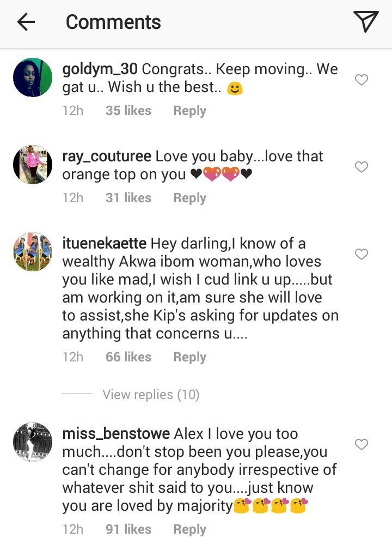Reply to ituenekaette's comment
The image size is (392, 556).
pyautogui.click(x=189, y=357)
